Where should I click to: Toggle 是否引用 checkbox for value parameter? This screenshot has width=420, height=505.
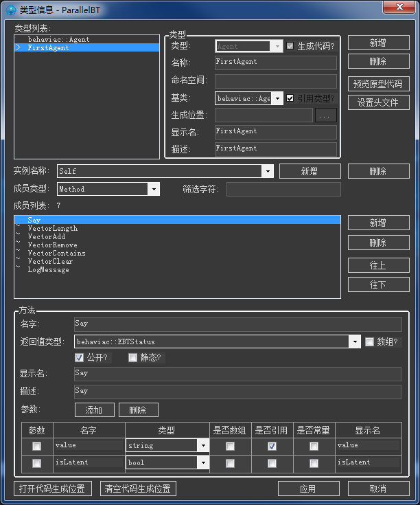coord(272,446)
